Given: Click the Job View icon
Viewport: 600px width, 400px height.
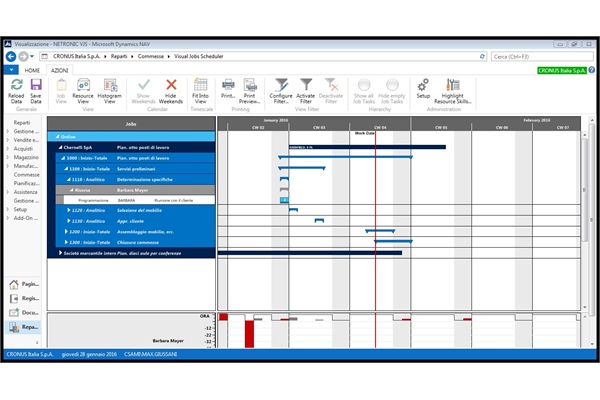Looking at the screenshot, I should pyautogui.click(x=61, y=85).
